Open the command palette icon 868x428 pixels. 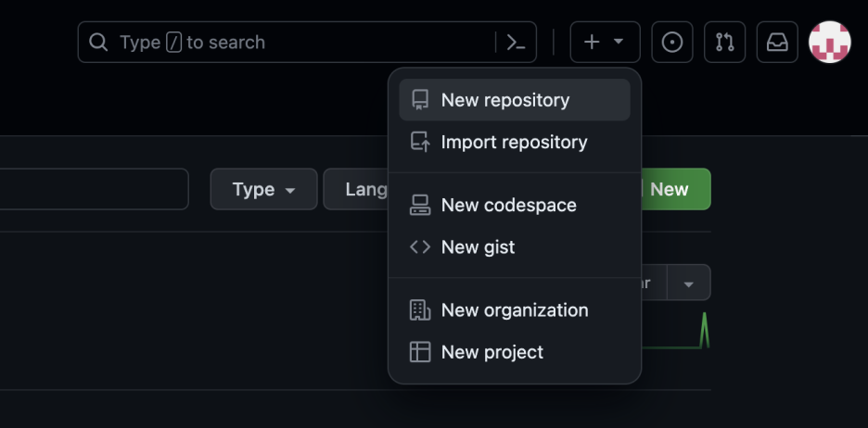coord(516,43)
